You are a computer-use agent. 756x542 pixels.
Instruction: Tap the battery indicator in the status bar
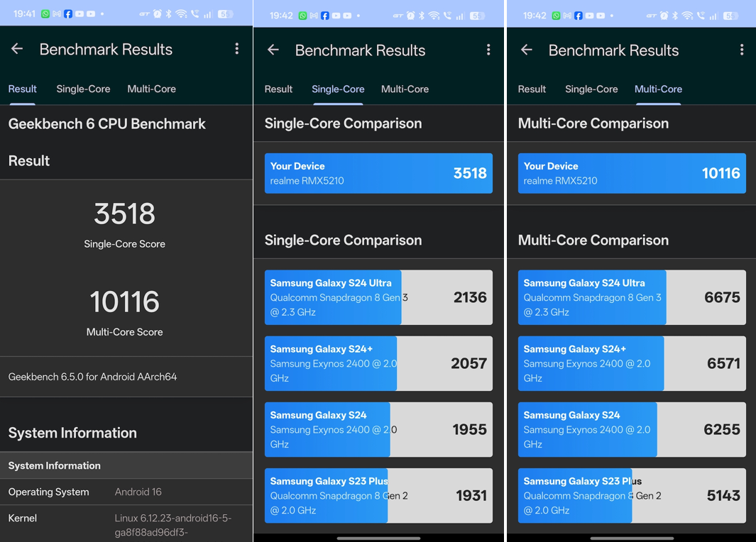pyautogui.click(x=225, y=12)
